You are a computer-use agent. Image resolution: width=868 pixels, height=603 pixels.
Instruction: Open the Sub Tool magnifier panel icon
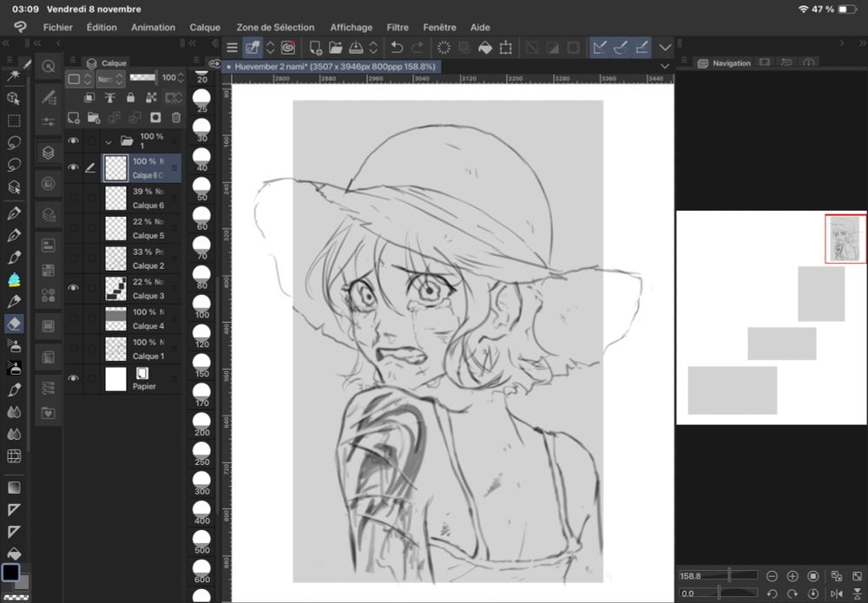tap(49, 67)
